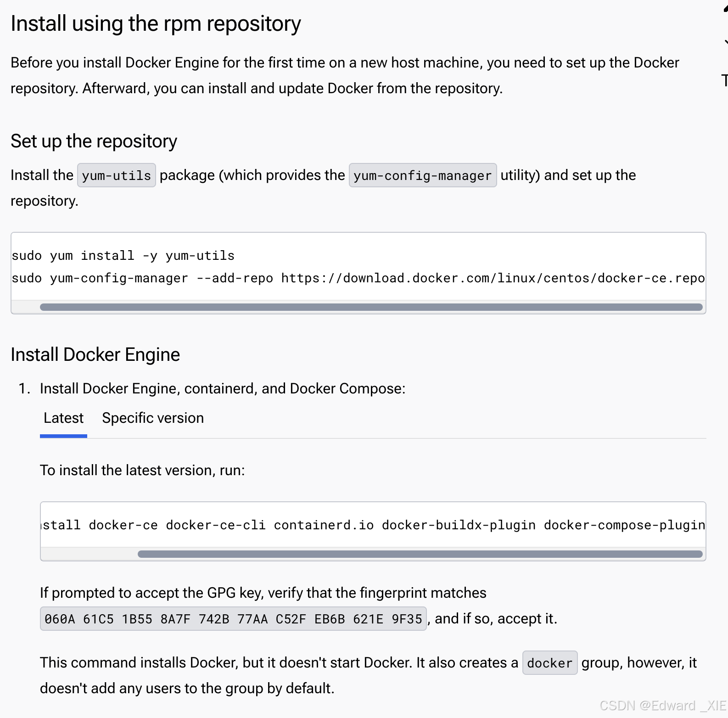Click the sudo yum install -y yum-utils command line
The width and height of the screenshot is (728, 718).
[123, 255]
